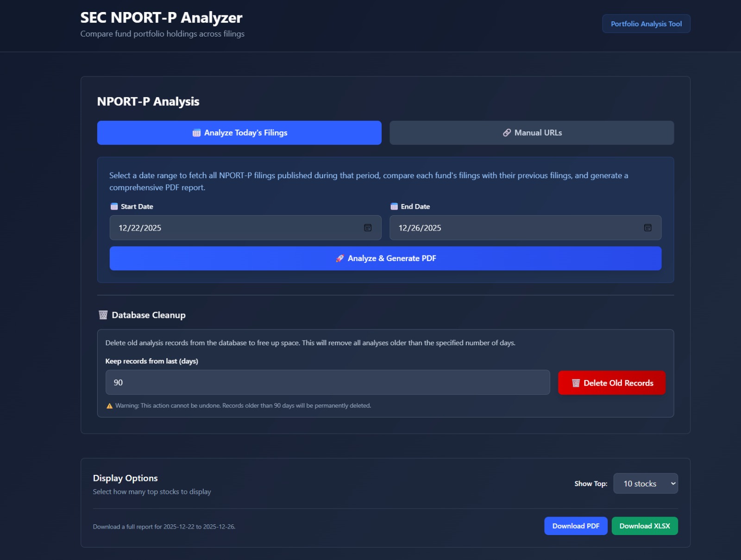Viewport: 741px width, 560px height.
Task: Click the calendar icon beside End Date label
Action: (394, 206)
